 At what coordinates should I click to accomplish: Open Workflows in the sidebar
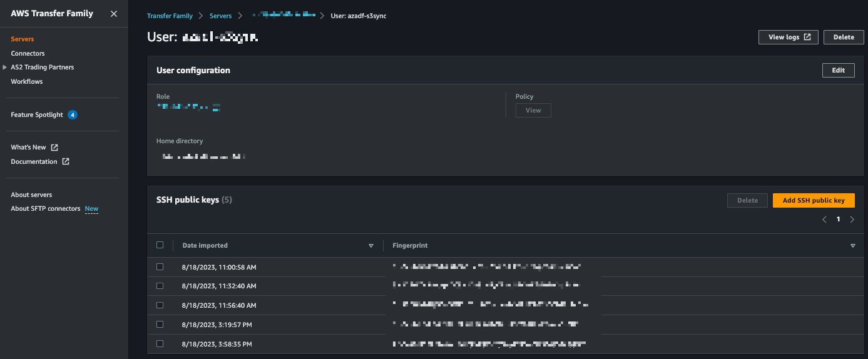(x=27, y=81)
